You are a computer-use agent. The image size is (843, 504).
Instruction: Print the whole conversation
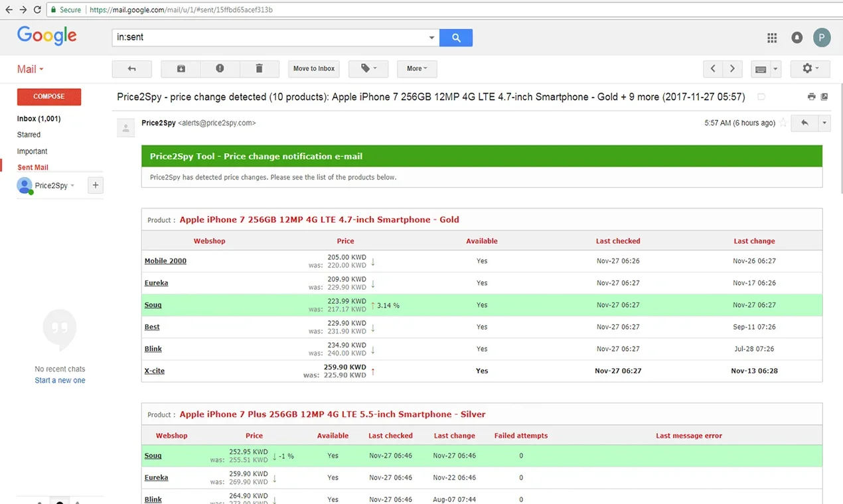pos(811,97)
